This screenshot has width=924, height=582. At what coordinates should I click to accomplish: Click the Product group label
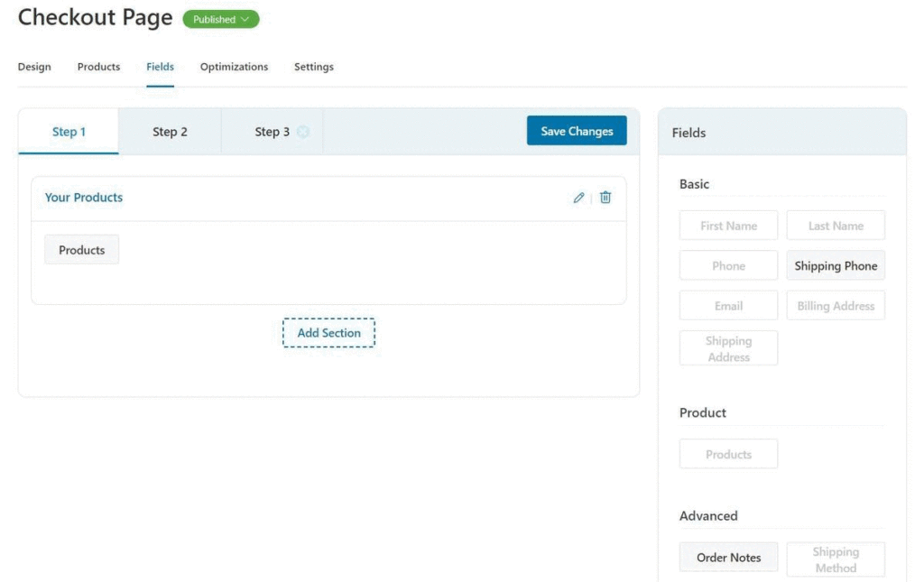pyautogui.click(x=702, y=412)
